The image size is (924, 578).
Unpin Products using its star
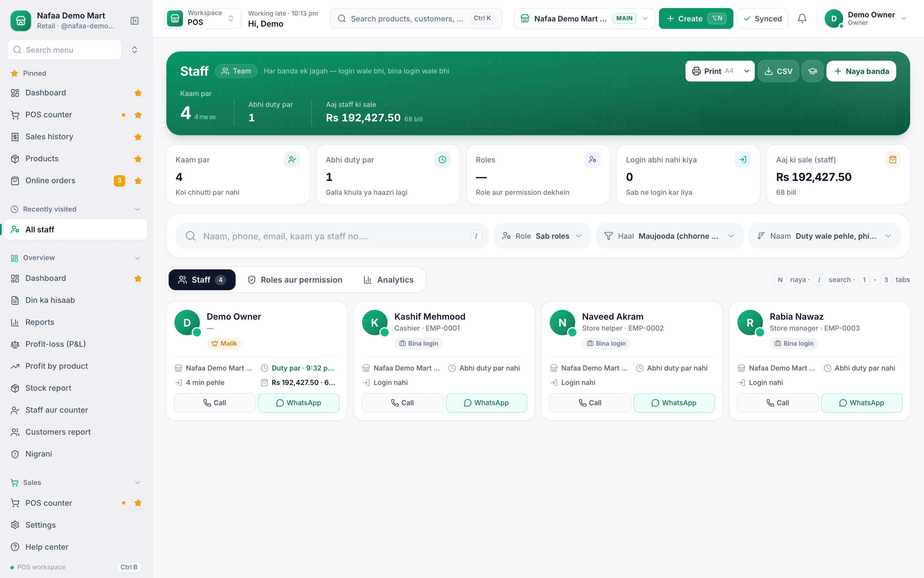click(138, 159)
